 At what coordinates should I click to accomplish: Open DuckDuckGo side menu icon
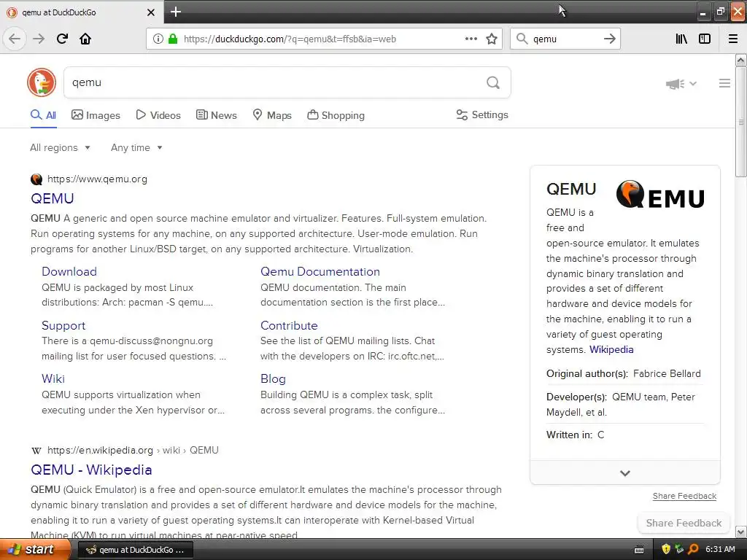click(724, 83)
